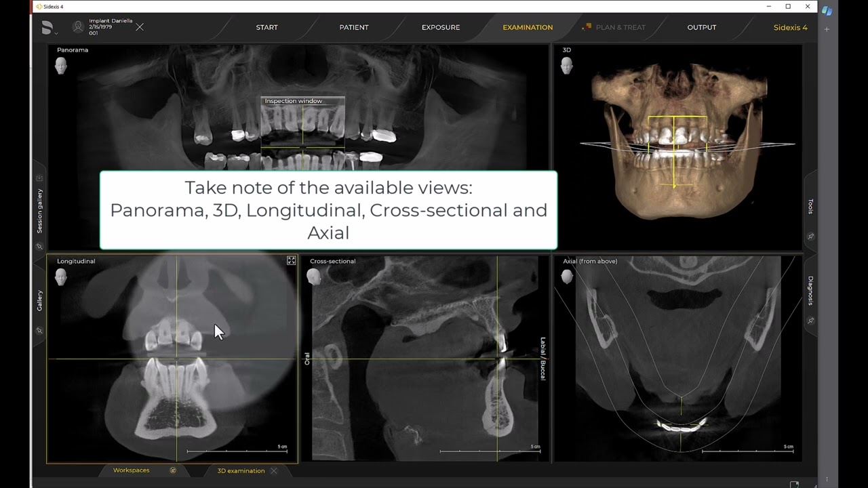Click the head orientation icon in Panorama view
Image resolution: width=868 pixels, height=488 pixels.
point(61,66)
